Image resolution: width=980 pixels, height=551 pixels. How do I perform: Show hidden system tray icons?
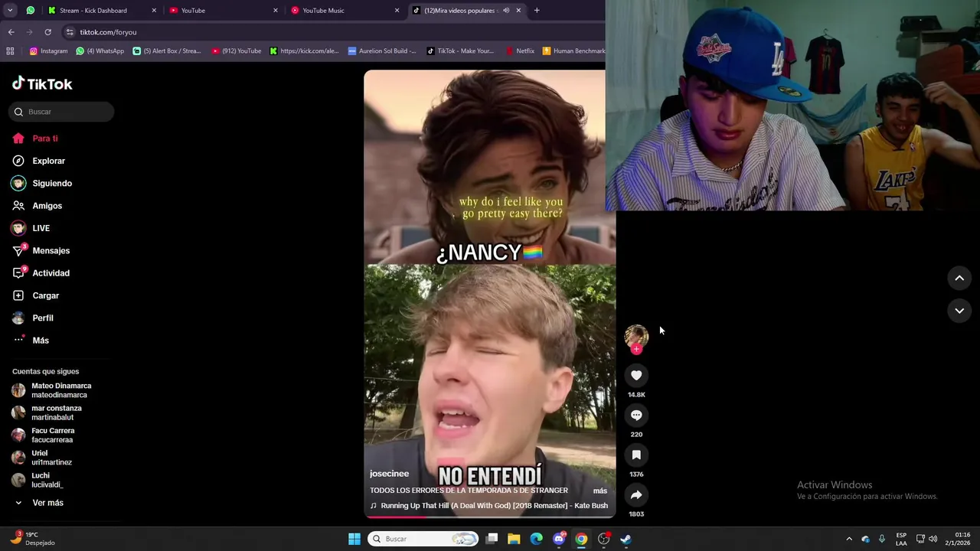(848, 539)
